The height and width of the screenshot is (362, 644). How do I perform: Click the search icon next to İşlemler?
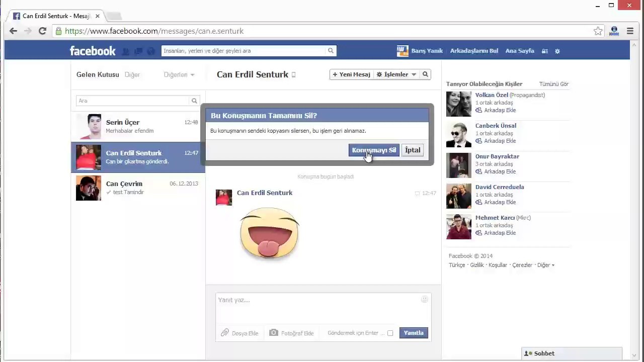click(425, 74)
